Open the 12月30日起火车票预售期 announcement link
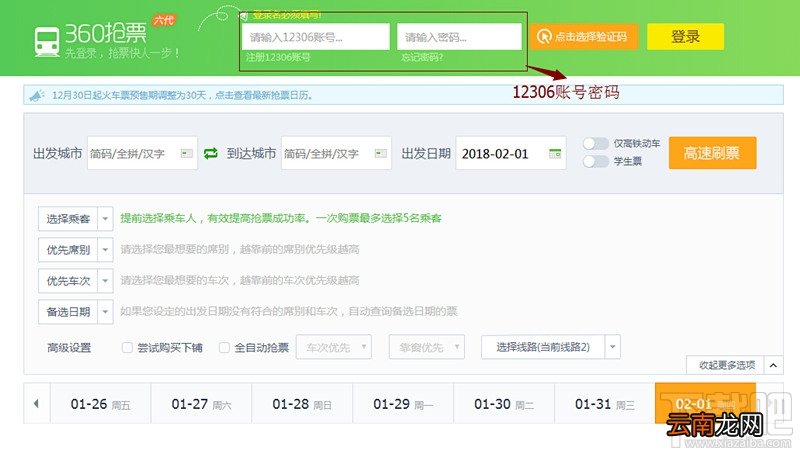Screen dimensions: 800x453 (182, 95)
